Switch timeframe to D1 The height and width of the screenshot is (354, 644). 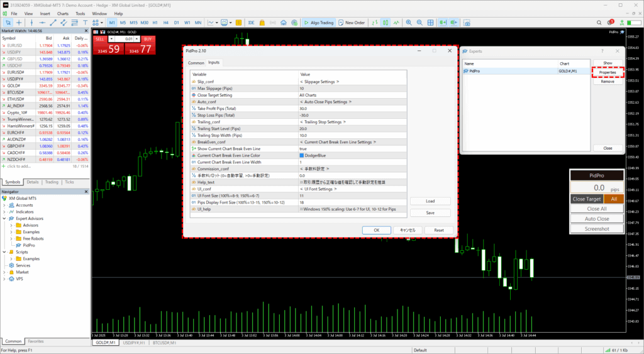coord(176,23)
